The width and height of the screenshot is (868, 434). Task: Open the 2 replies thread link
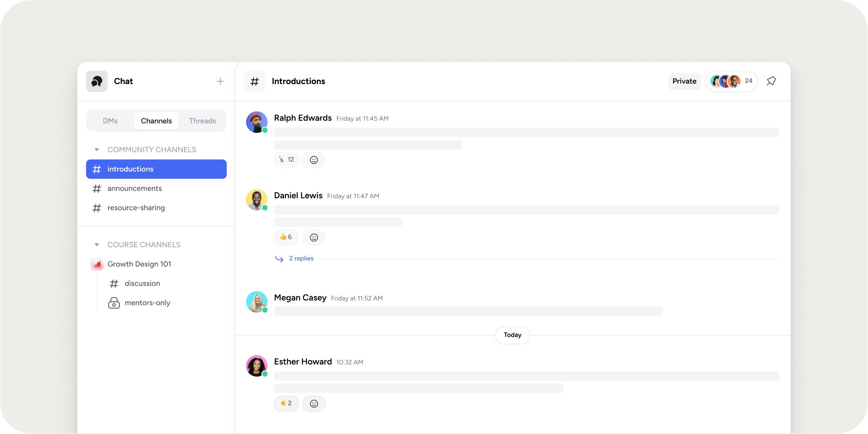pos(301,258)
